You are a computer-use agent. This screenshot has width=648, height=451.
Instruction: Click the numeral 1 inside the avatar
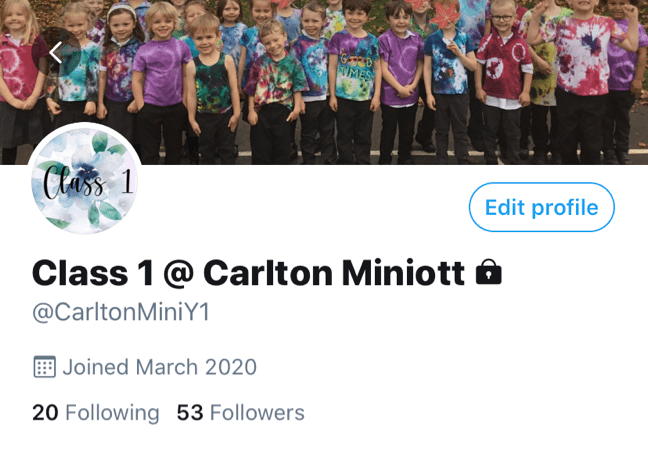(127, 181)
